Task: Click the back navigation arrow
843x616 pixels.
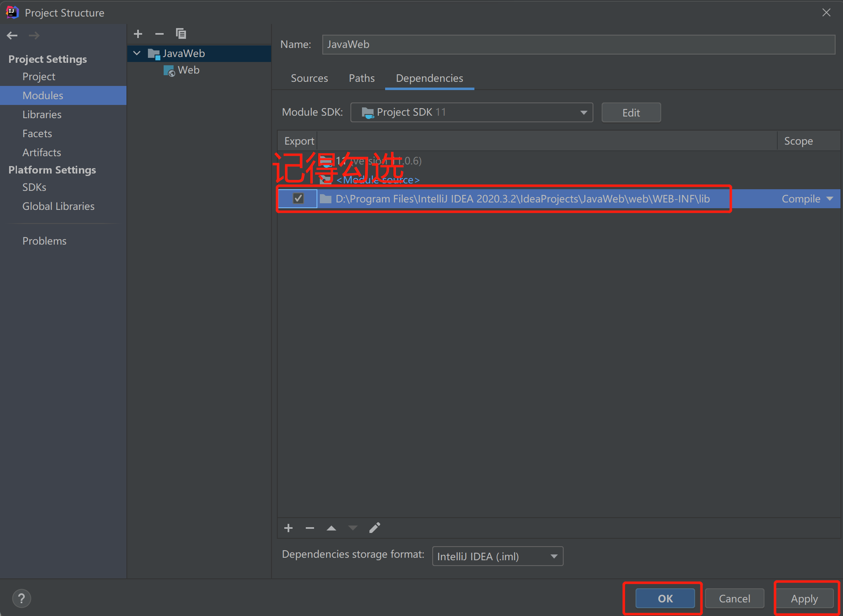Action: tap(12, 36)
